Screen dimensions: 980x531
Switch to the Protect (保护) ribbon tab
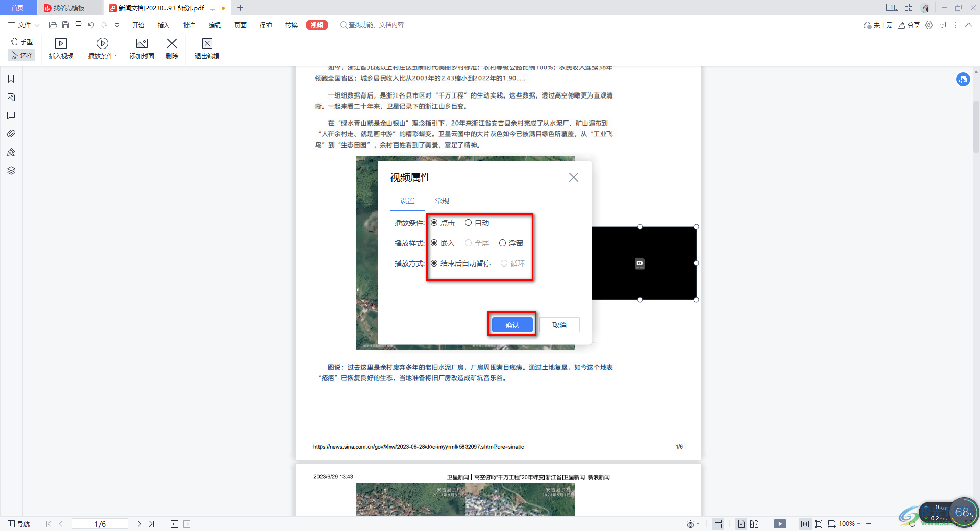pyautogui.click(x=266, y=25)
